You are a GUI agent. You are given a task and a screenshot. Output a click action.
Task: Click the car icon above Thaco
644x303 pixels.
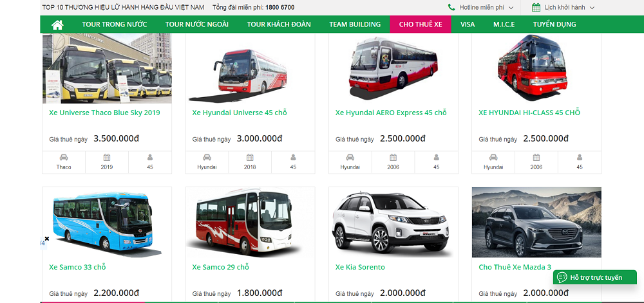coord(64,157)
